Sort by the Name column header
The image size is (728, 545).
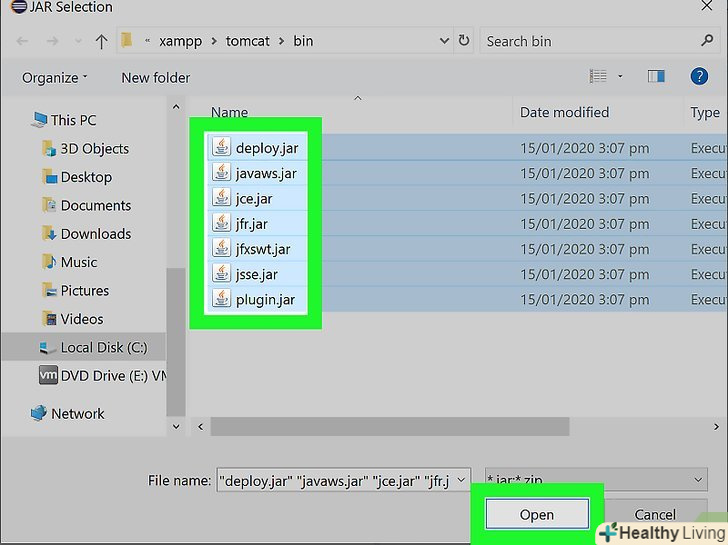point(229,112)
